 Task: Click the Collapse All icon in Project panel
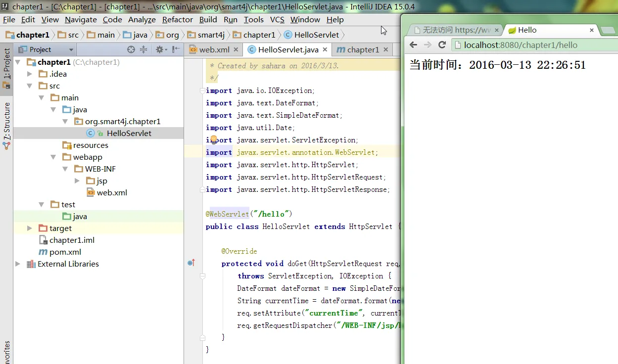[x=143, y=49]
